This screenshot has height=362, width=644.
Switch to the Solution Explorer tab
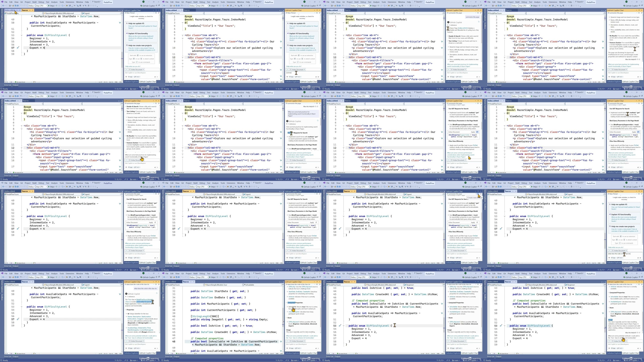131,81
